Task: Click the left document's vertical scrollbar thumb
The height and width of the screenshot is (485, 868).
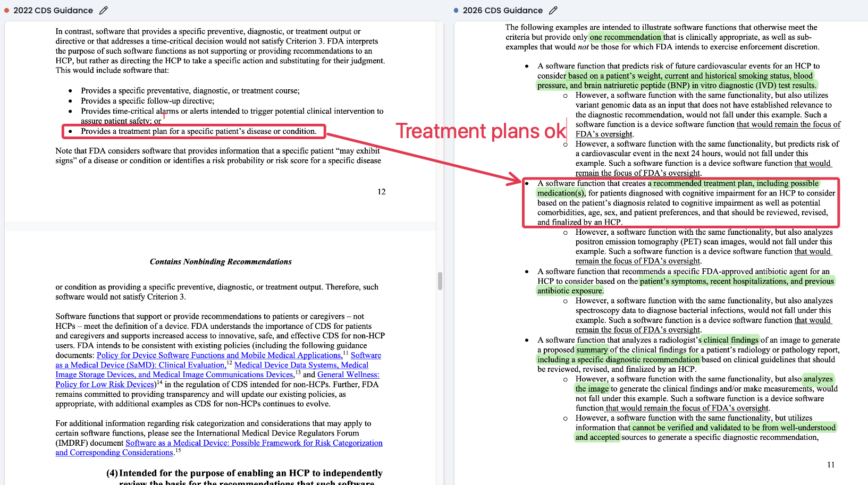Action: [440, 281]
